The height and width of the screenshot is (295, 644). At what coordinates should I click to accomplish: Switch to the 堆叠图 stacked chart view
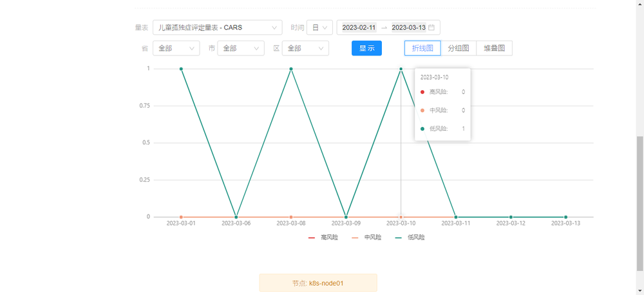click(494, 48)
